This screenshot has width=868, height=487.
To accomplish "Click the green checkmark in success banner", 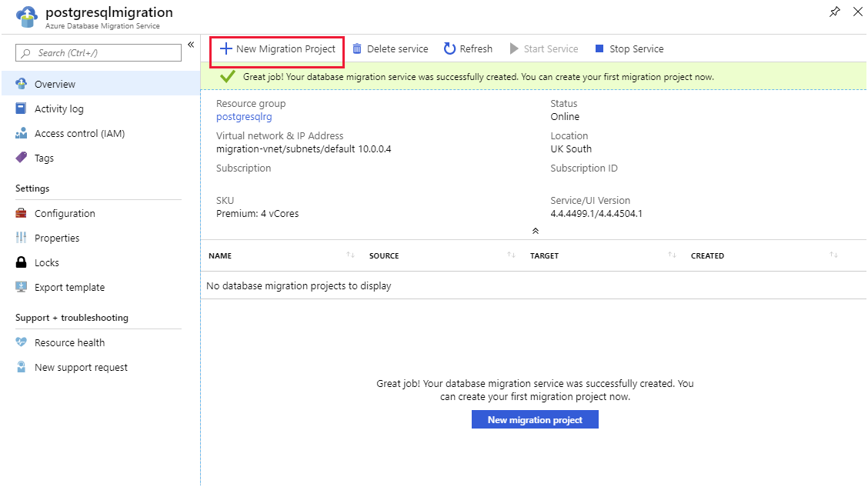I will [228, 76].
